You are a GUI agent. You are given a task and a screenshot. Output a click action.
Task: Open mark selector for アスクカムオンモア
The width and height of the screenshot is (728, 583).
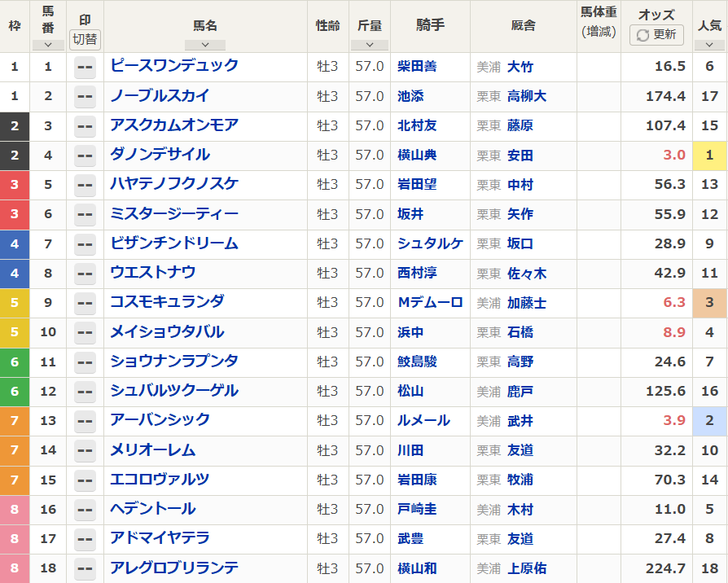(85, 125)
